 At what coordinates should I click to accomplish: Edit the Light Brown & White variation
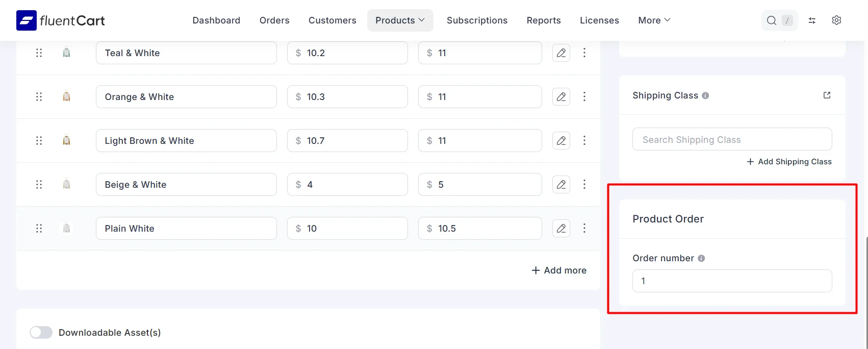click(561, 141)
